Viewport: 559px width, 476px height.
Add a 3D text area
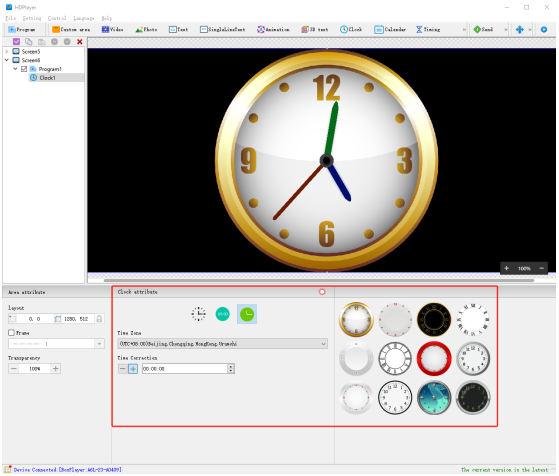pos(315,30)
